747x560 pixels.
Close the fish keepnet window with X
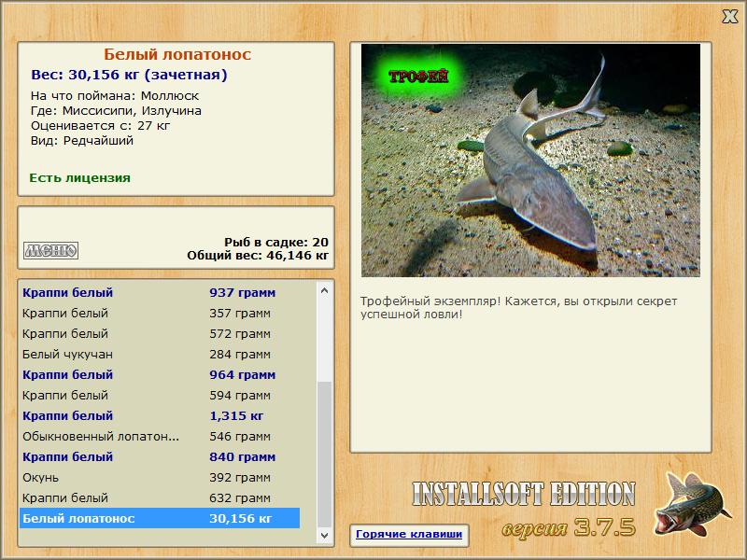pos(729,16)
